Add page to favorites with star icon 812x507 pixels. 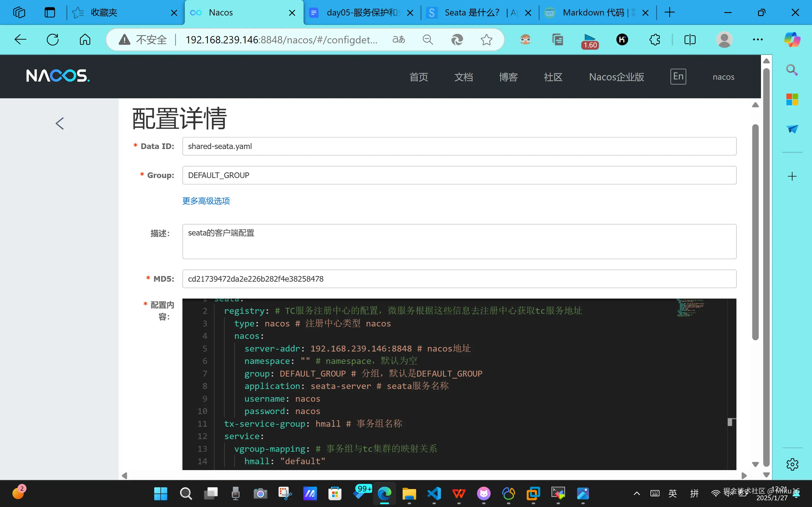click(x=486, y=40)
